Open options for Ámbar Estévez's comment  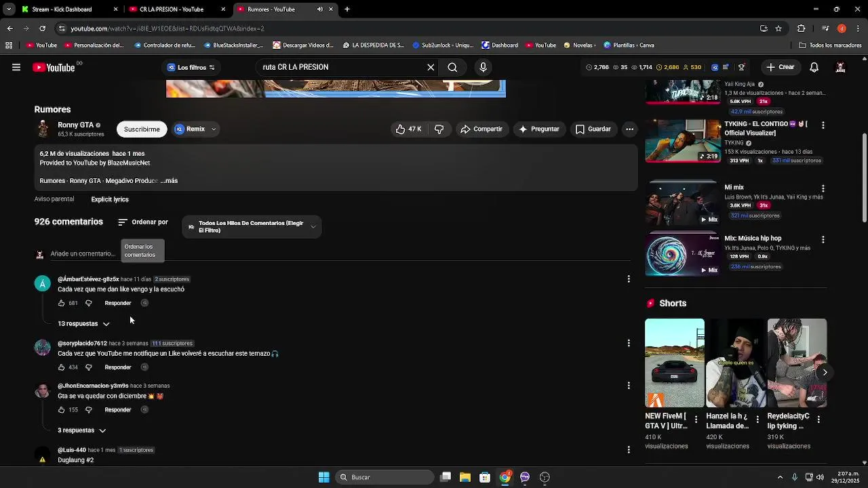coord(629,279)
